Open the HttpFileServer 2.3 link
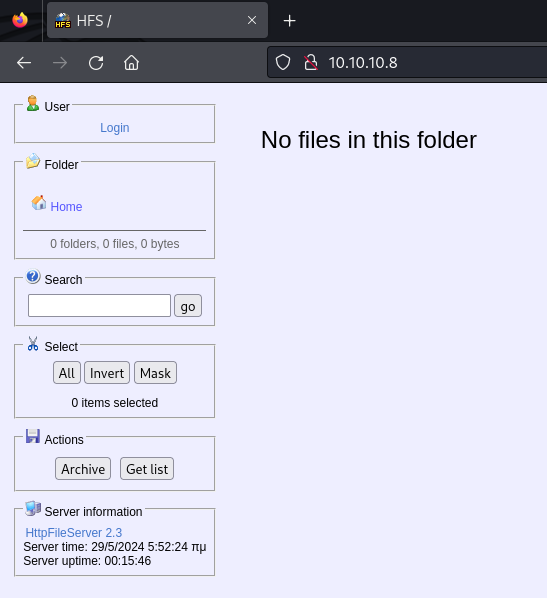The width and height of the screenshot is (547, 598). coord(74,532)
